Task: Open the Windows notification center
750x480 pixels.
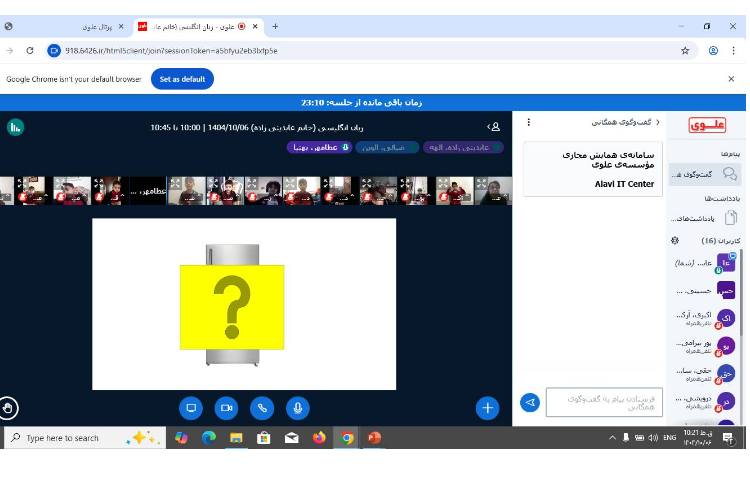Action: click(x=728, y=437)
